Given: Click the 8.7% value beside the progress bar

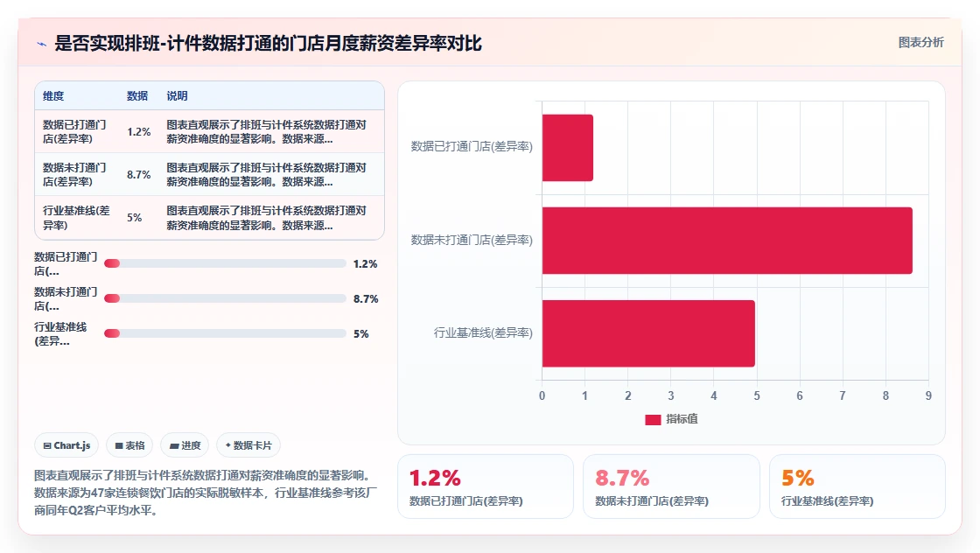Looking at the screenshot, I should click(x=366, y=299).
